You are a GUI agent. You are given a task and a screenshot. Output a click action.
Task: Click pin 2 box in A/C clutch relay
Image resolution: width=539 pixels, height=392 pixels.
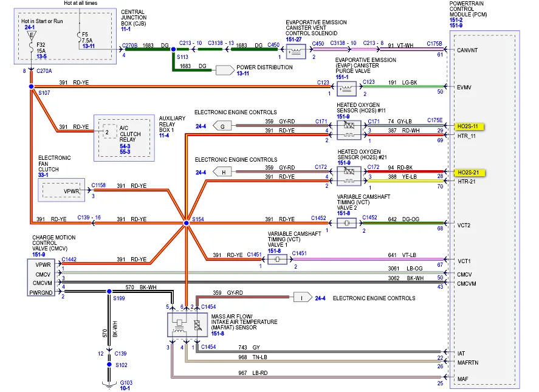[x=109, y=132]
